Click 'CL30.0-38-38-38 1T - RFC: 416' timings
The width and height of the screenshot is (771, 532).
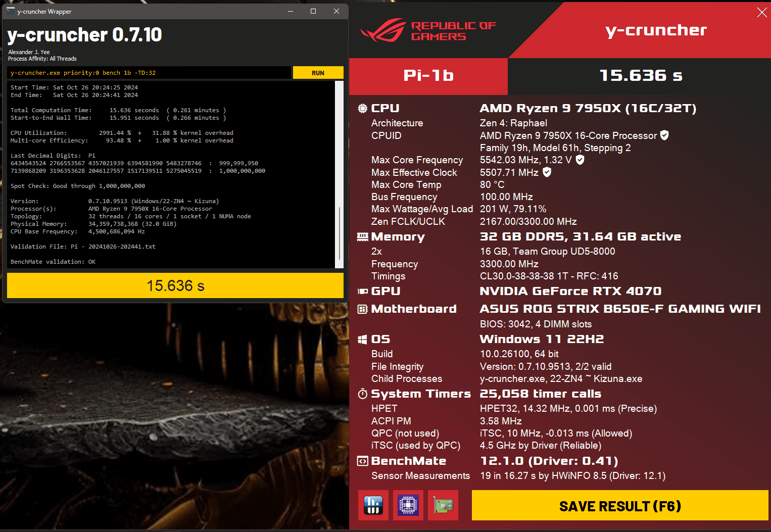pyautogui.click(x=549, y=276)
